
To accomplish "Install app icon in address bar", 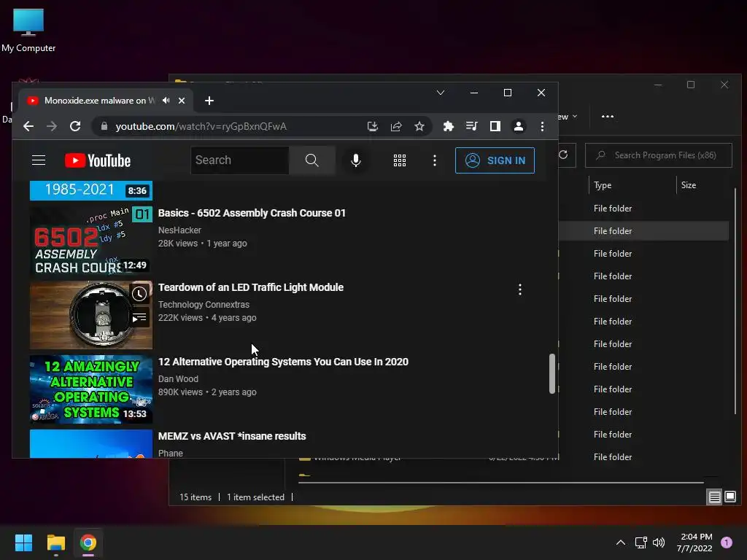I will pyautogui.click(x=373, y=126).
